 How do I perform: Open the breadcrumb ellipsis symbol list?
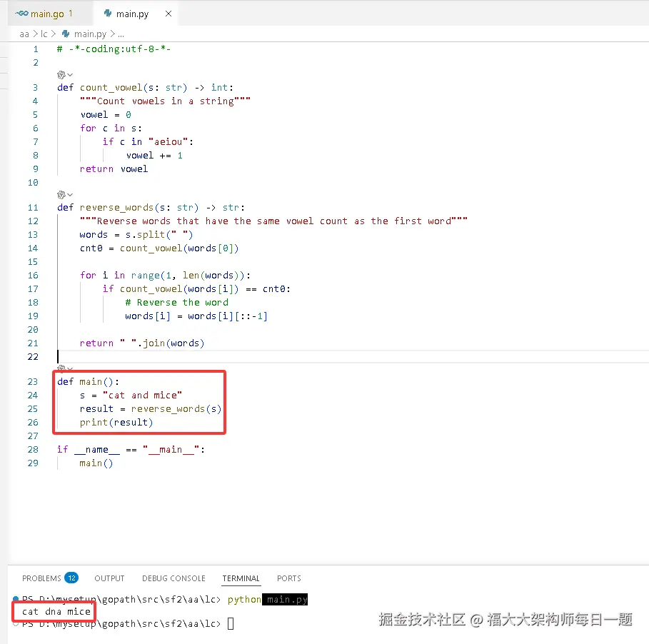(x=121, y=34)
